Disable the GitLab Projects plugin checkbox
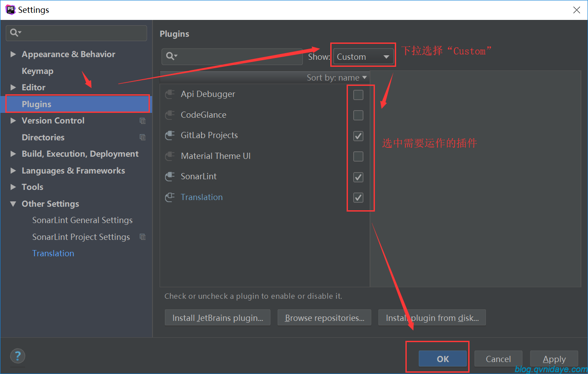Screen dimensions: 588x374 pos(359,136)
